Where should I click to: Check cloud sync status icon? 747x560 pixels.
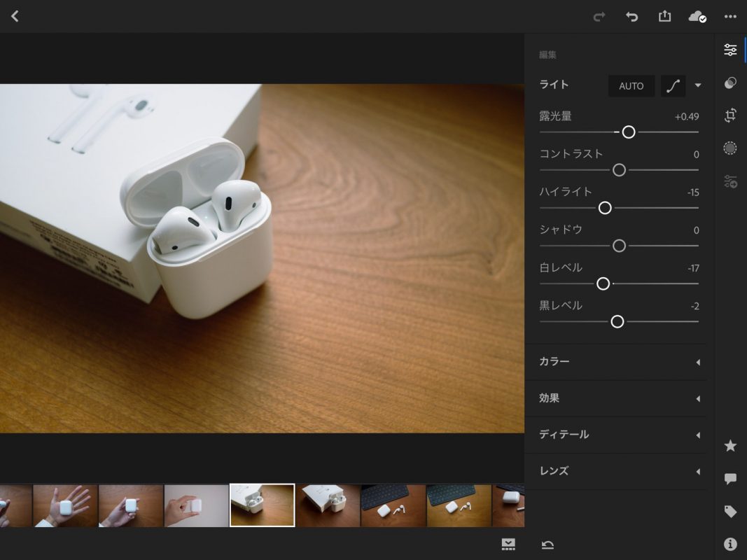pos(697,17)
